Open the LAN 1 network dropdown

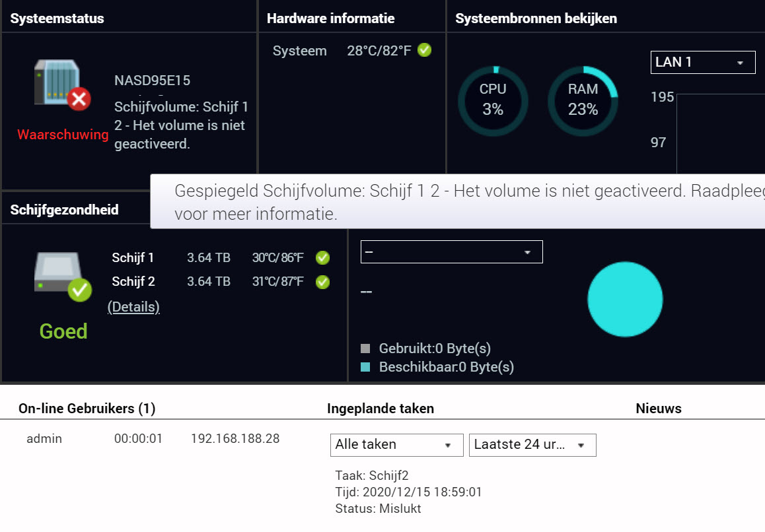pyautogui.click(x=702, y=63)
